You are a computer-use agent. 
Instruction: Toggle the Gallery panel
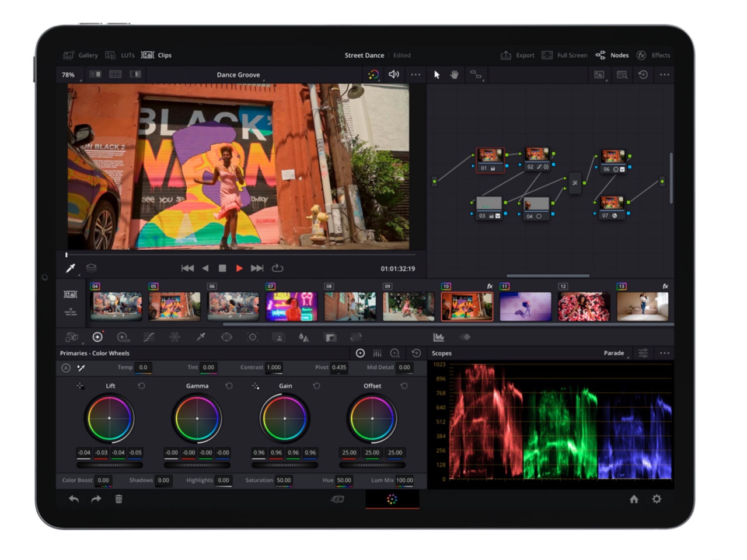(81, 55)
